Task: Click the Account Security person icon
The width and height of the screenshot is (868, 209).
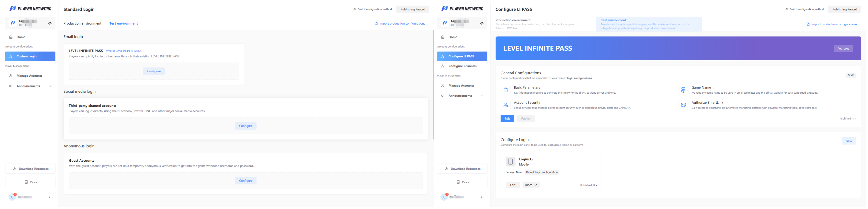Action: pos(505,105)
